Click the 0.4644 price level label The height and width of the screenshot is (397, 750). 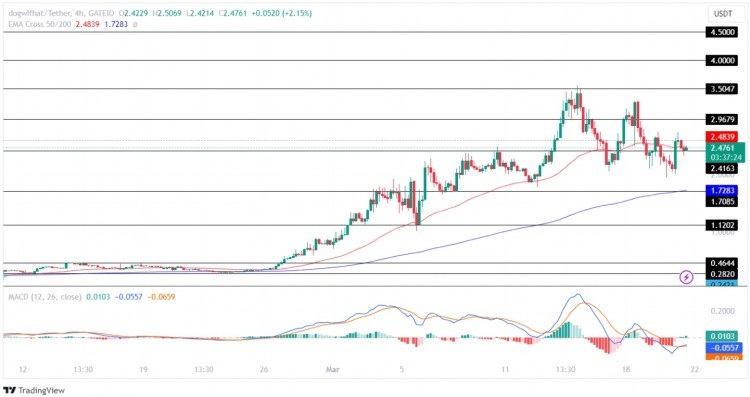pos(722,263)
